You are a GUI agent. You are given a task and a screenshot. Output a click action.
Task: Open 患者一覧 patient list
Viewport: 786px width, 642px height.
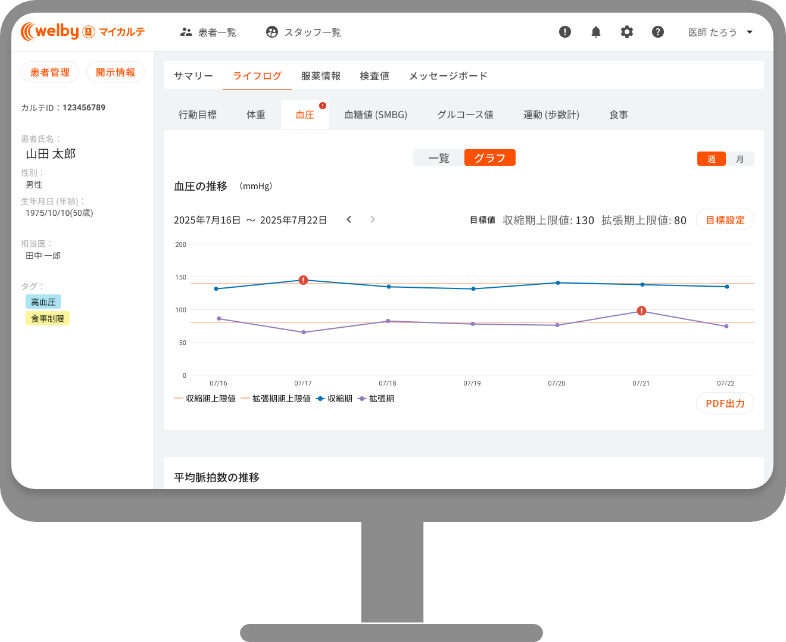(x=208, y=32)
